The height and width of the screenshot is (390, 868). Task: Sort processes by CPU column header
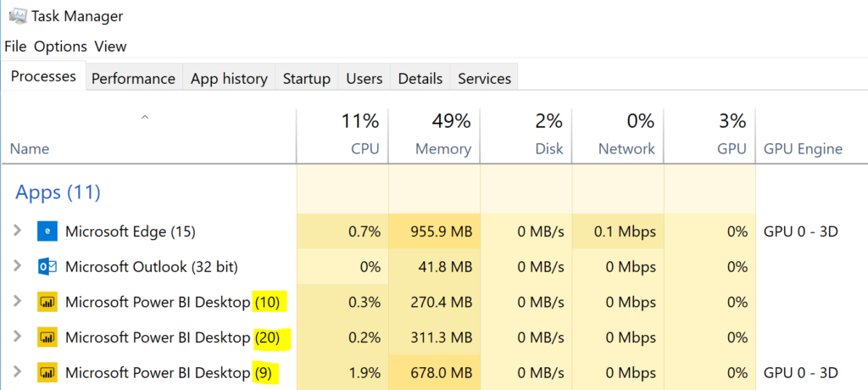[342, 136]
